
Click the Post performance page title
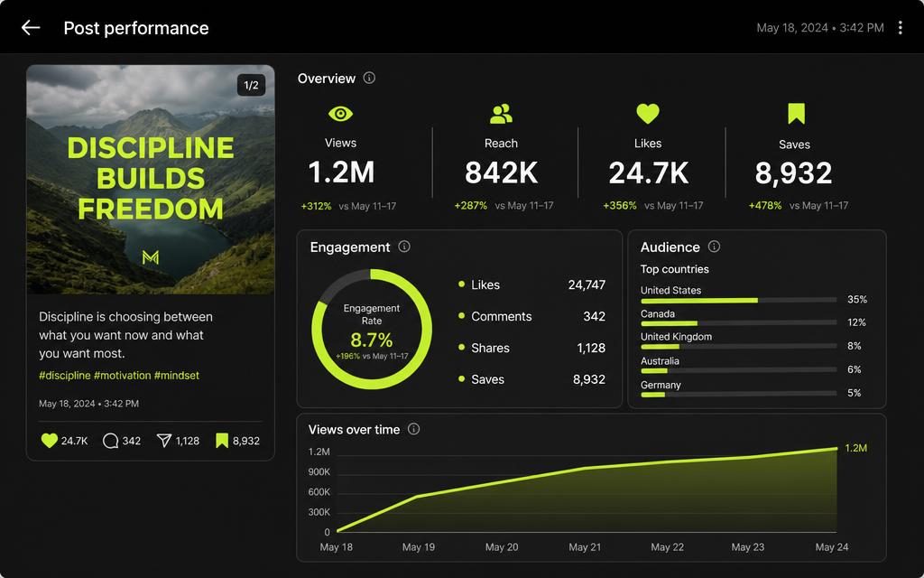tap(136, 28)
